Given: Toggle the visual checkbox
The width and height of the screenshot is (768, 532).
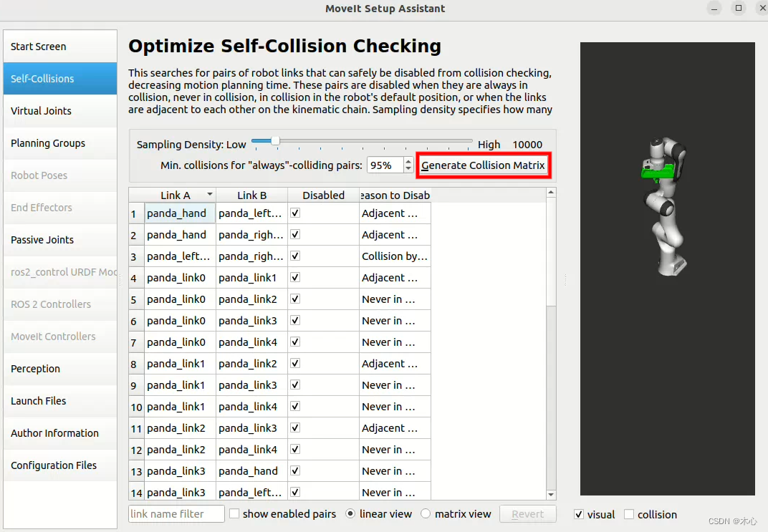Looking at the screenshot, I should pos(579,514).
